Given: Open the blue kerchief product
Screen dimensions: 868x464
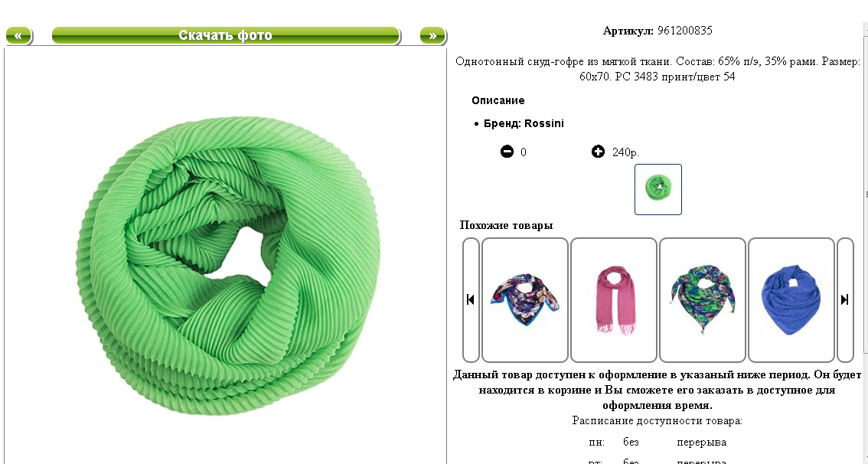Looking at the screenshot, I should tap(791, 299).
